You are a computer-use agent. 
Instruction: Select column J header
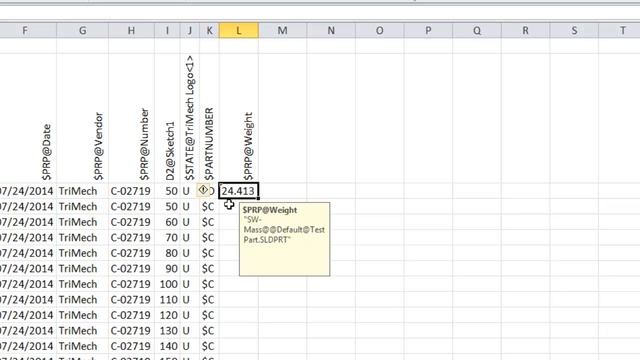coord(190,31)
